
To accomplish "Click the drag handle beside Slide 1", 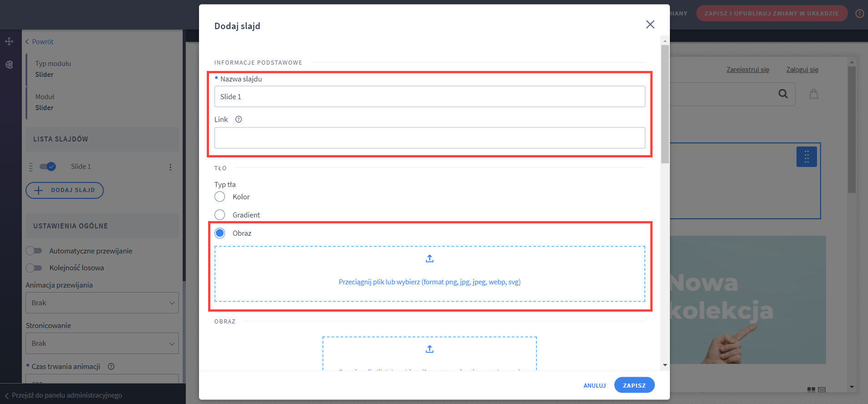I will click(x=31, y=167).
